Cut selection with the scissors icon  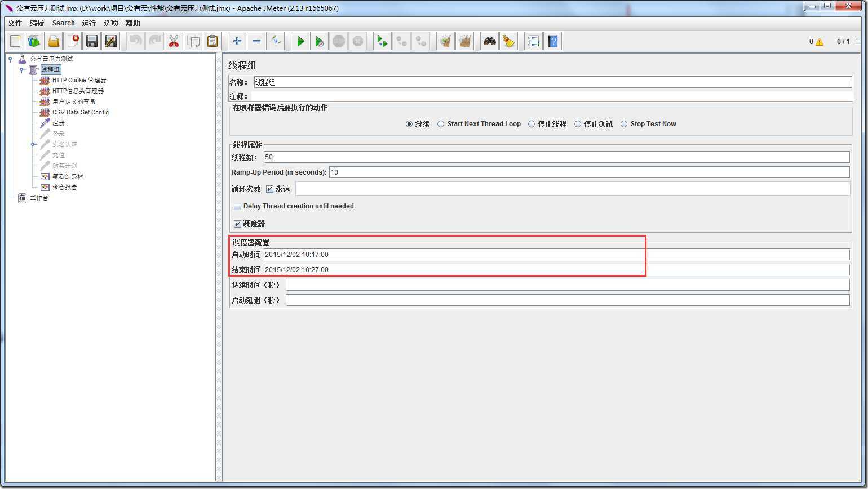point(174,41)
